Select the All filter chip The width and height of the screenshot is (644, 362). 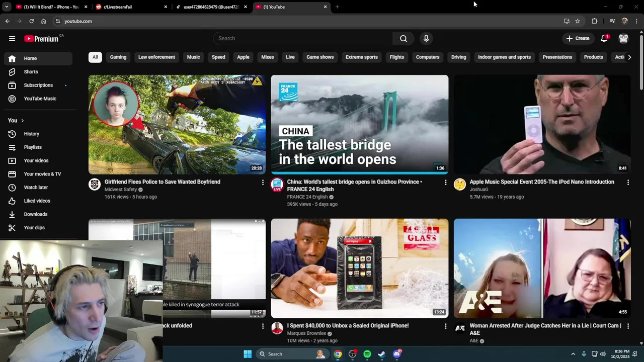point(95,57)
